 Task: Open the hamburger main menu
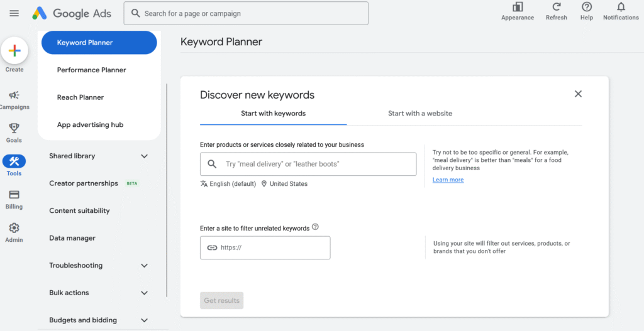pos(14,13)
